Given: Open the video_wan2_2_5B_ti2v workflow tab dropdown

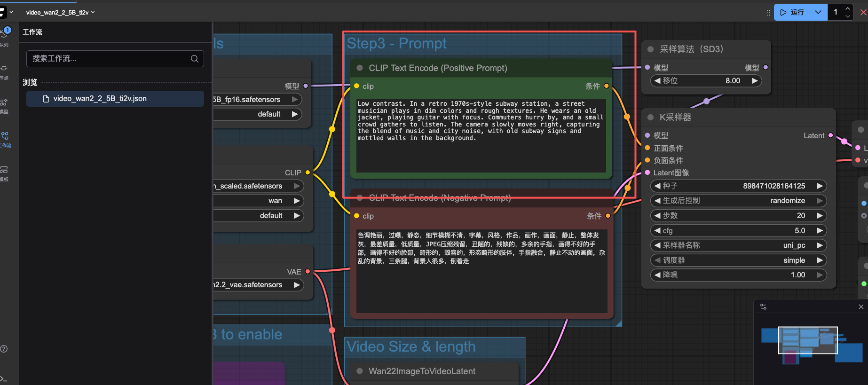Looking at the screenshot, I should point(93,12).
